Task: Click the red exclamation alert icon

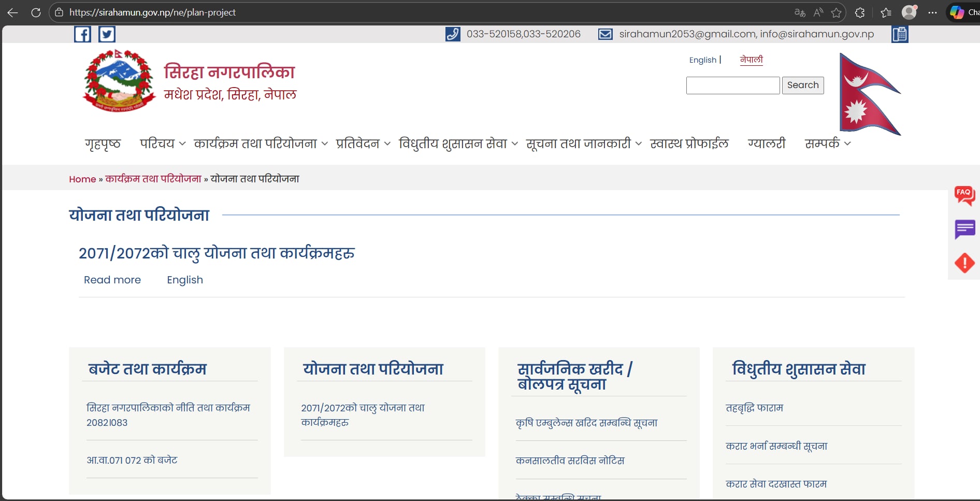Action: (x=964, y=263)
